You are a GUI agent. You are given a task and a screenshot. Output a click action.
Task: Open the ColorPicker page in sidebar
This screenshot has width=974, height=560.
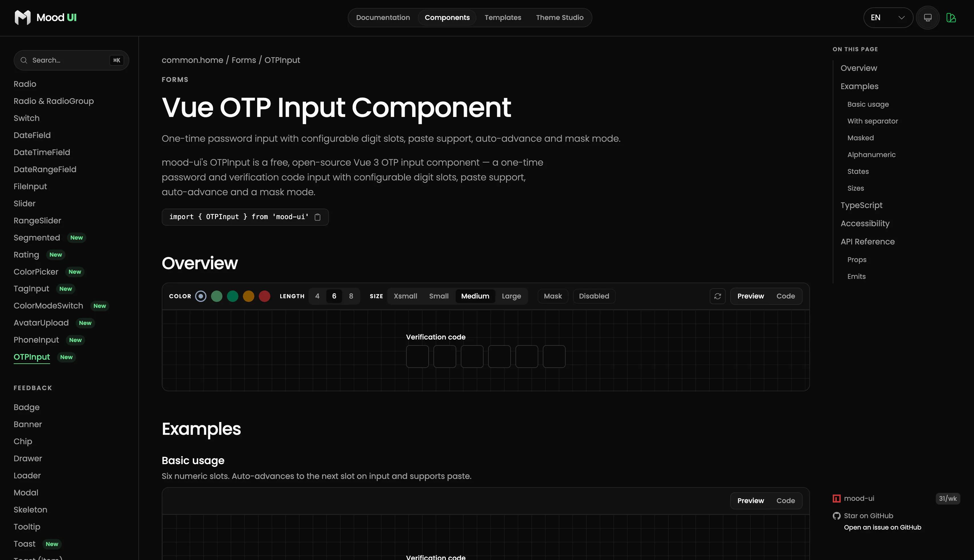point(36,272)
